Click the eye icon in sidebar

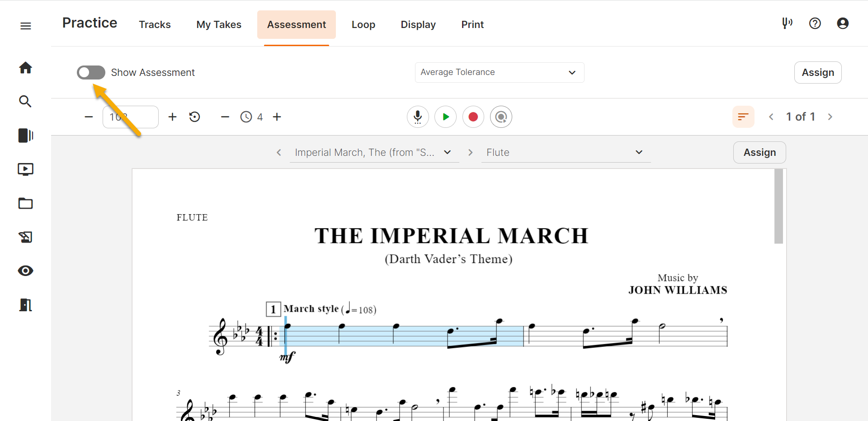pyautogui.click(x=25, y=271)
